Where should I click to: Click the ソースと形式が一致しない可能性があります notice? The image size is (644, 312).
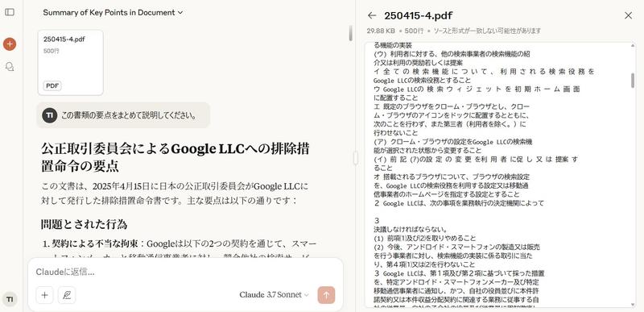coord(487,31)
